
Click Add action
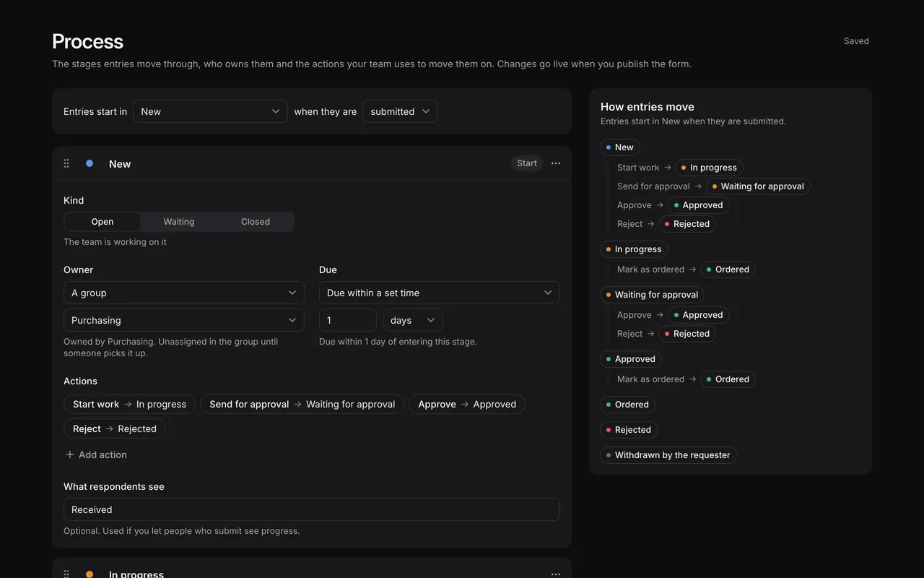[96, 454]
